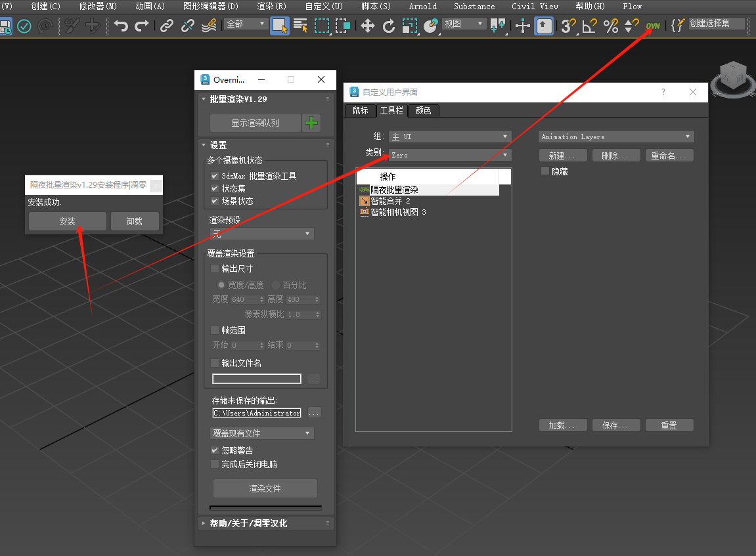Click the 渲染文件 button

(x=265, y=488)
